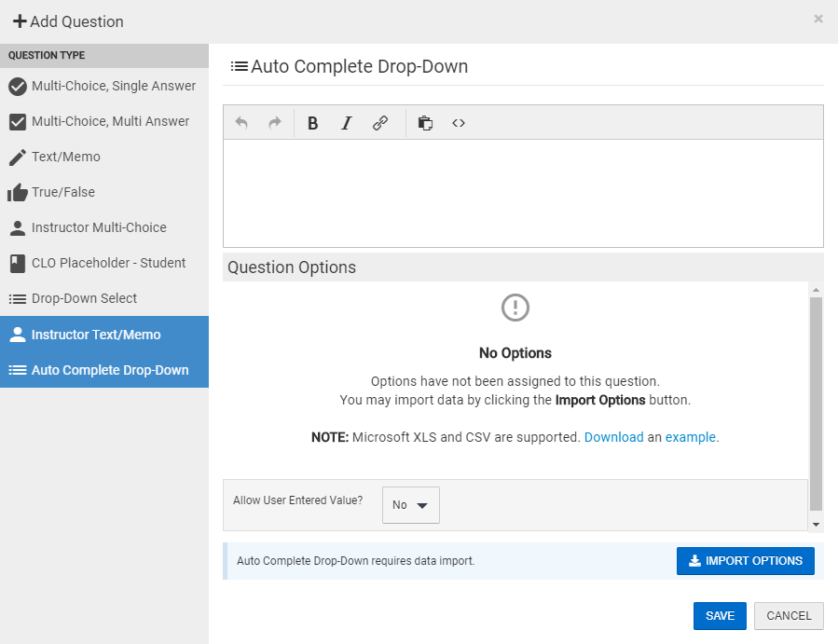The width and height of the screenshot is (838, 644).
Task: Select Auto Complete Drop-Down question type
Action: [x=104, y=370]
